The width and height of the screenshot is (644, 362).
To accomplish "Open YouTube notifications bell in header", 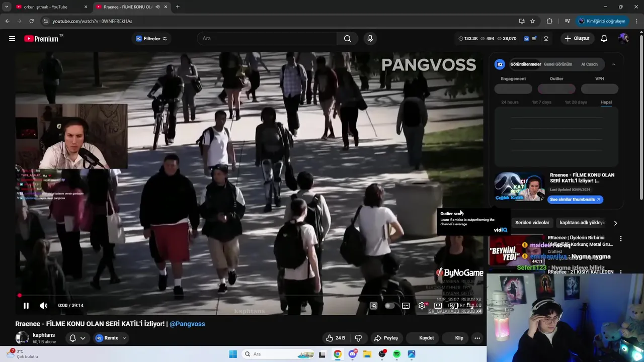I will [x=604, y=39].
